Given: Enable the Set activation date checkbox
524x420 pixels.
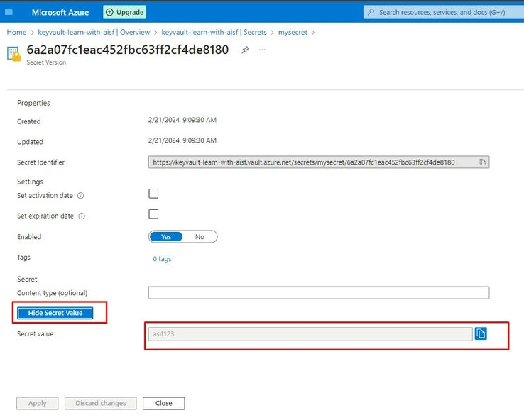Looking at the screenshot, I should click(x=153, y=194).
